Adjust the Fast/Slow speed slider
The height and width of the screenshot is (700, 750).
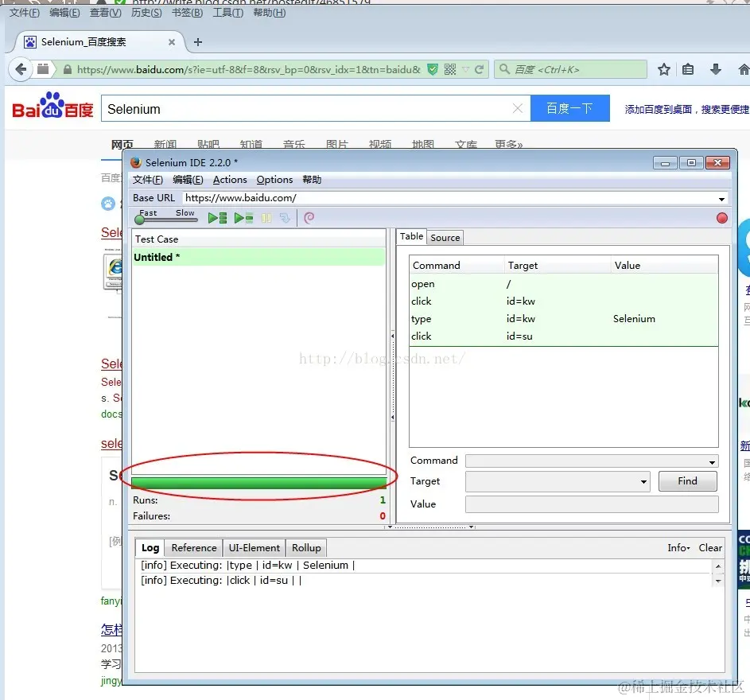(167, 219)
